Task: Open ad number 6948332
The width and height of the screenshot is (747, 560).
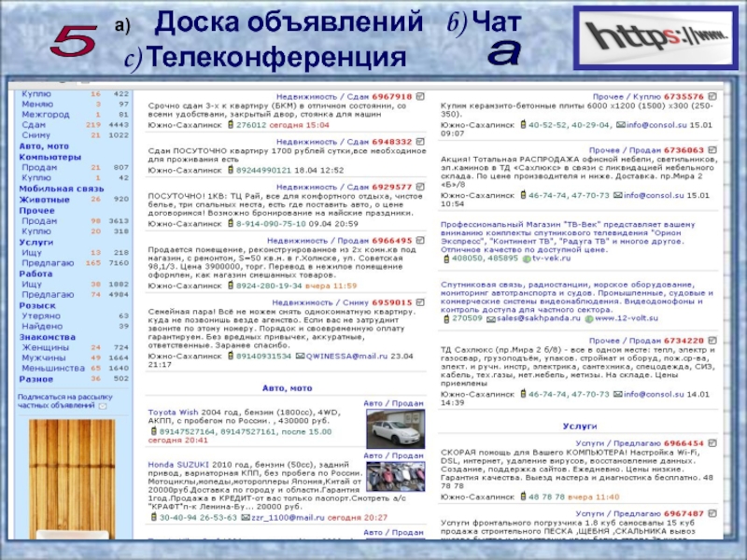Action: click(x=391, y=142)
